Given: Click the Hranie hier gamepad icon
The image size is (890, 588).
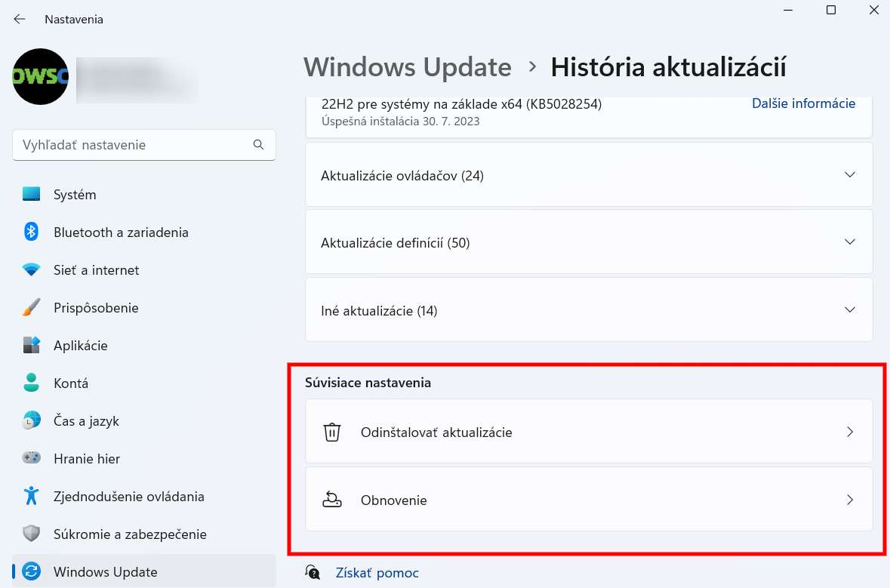Looking at the screenshot, I should click(x=31, y=457).
